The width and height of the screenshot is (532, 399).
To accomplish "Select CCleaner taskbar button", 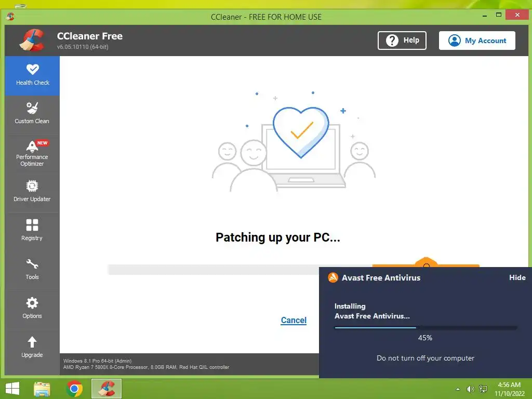I will point(106,389).
